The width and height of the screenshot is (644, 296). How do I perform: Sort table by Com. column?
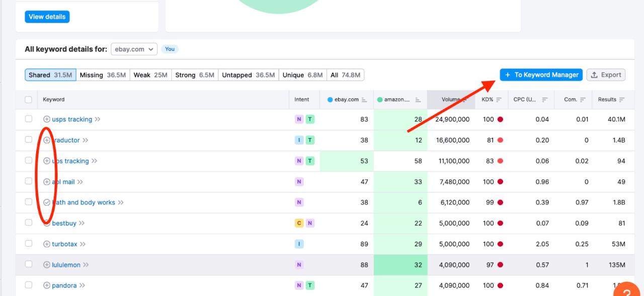[x=583, y=100]
